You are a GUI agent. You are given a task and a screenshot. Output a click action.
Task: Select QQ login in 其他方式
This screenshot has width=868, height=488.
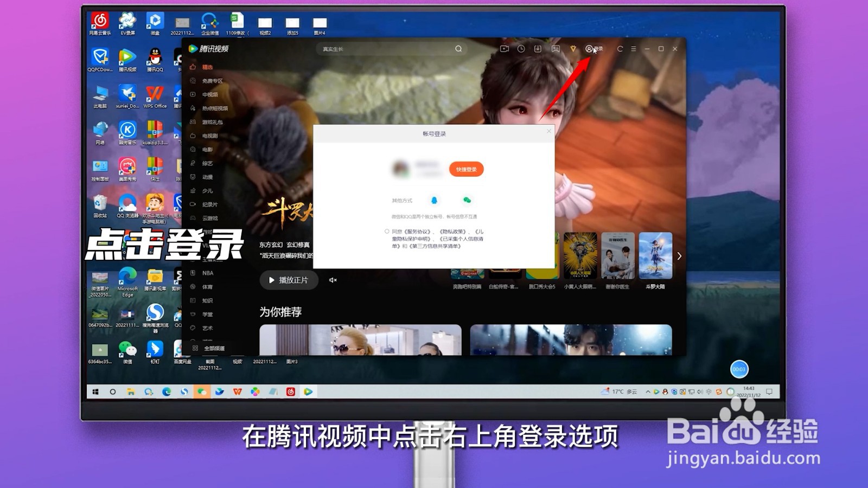tap(434, 201)
